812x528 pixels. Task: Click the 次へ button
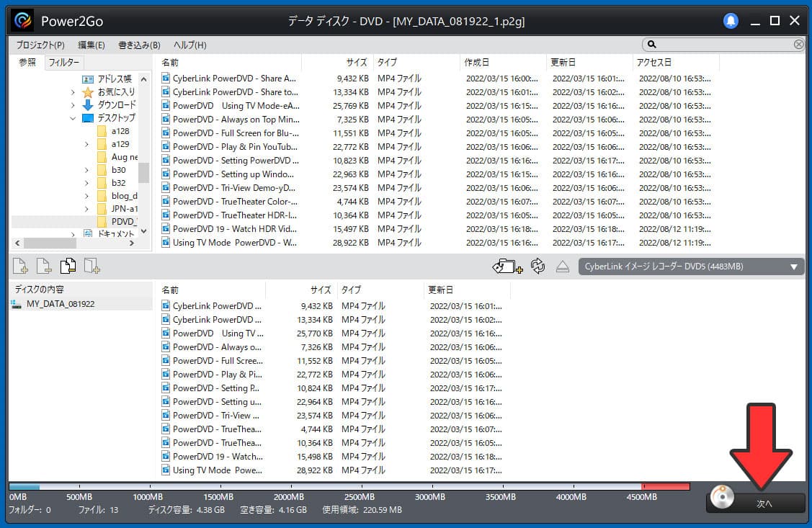coord(756,504)
